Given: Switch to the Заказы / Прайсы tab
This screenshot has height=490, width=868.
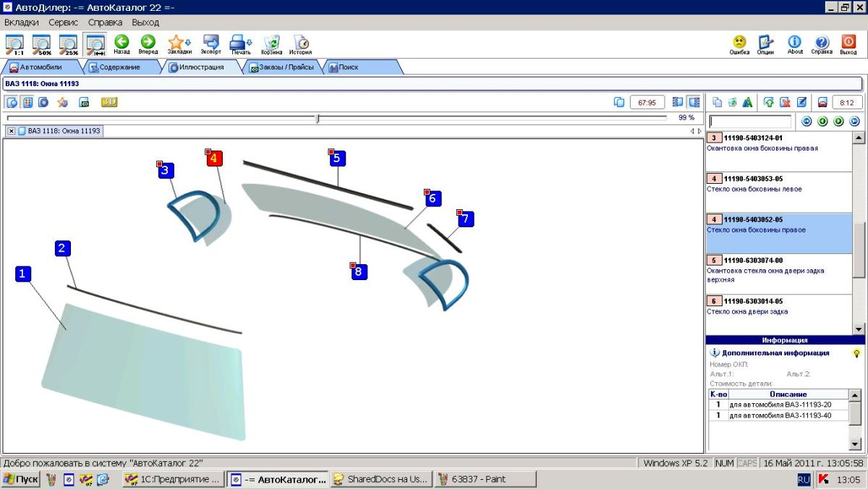Looking at the screenshot, I should point(281,67).
